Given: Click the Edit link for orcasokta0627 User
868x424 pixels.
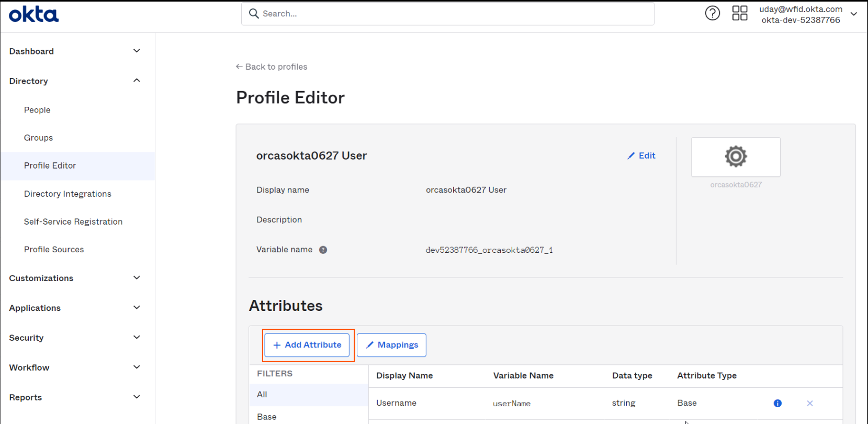Looking at the screenshot, I should (641, 155).
